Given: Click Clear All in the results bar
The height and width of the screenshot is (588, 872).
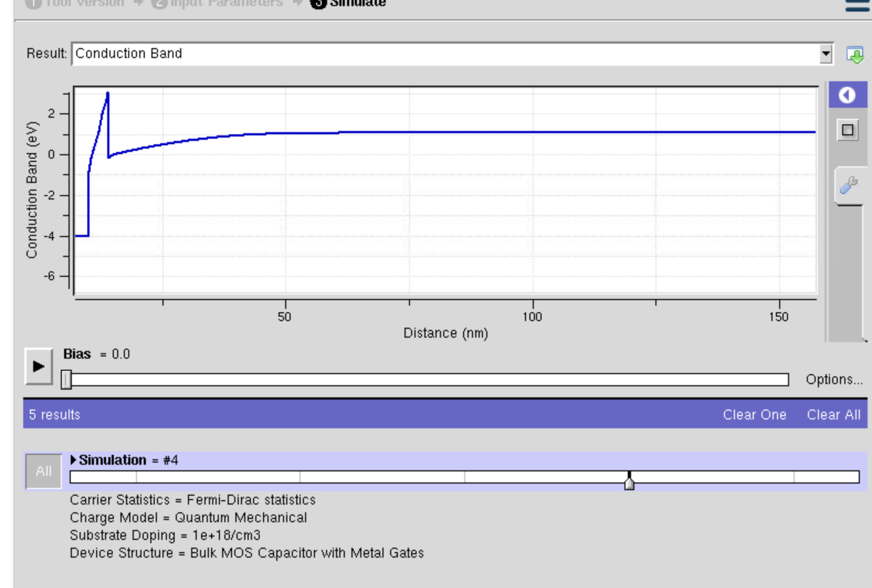Looking at the screenshot, I should 833,415.
